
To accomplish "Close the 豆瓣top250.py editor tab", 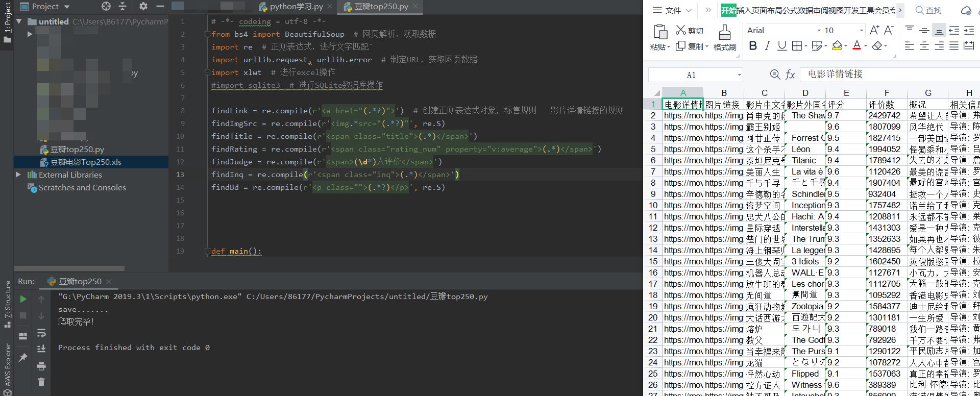I will pyautogui.click(x=415, y=7).
